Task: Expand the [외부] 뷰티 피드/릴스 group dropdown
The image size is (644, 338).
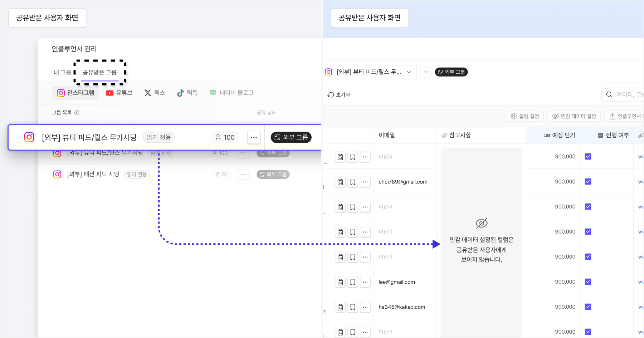Action: pos(409,72)
